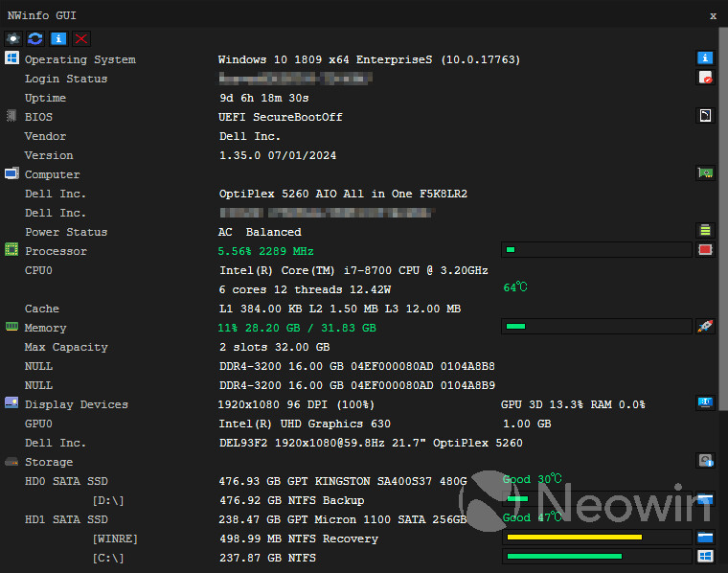Open the BIOS row firmware icon
Screen dimensions: 728x573
click(705, 115)
